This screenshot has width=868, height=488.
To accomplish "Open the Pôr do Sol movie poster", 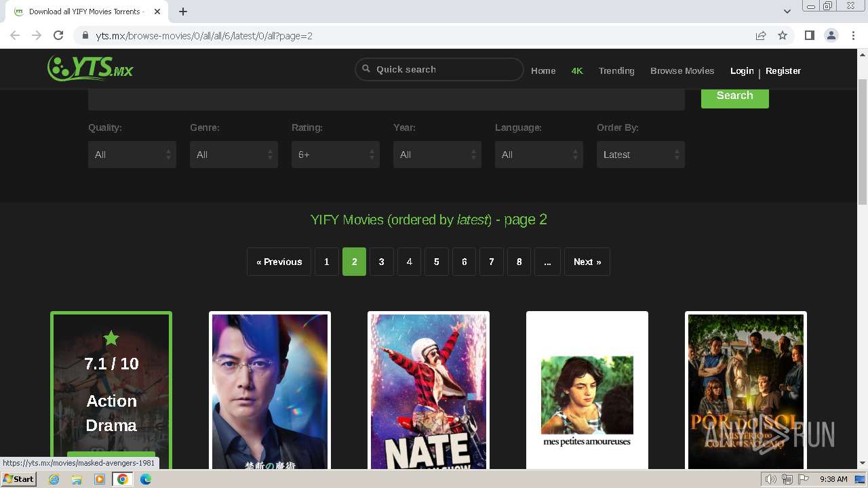I will point(746,391).
